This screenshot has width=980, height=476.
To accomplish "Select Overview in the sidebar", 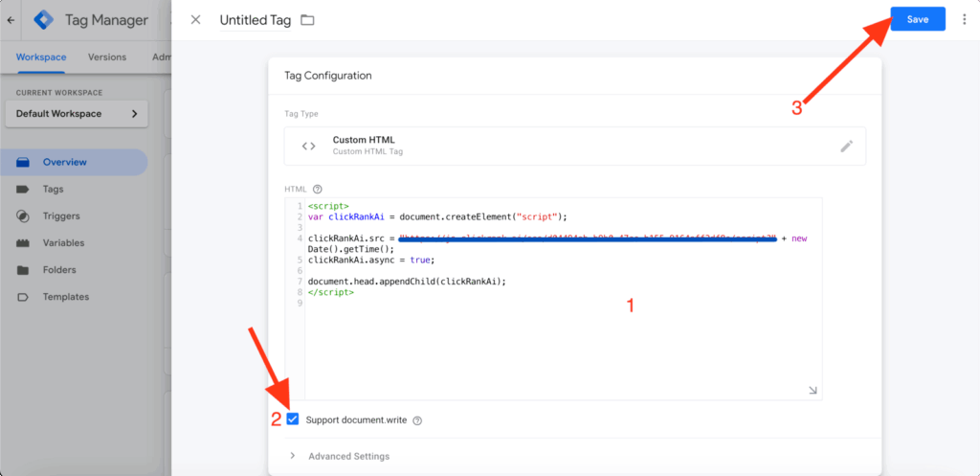I will pos(74,162).
